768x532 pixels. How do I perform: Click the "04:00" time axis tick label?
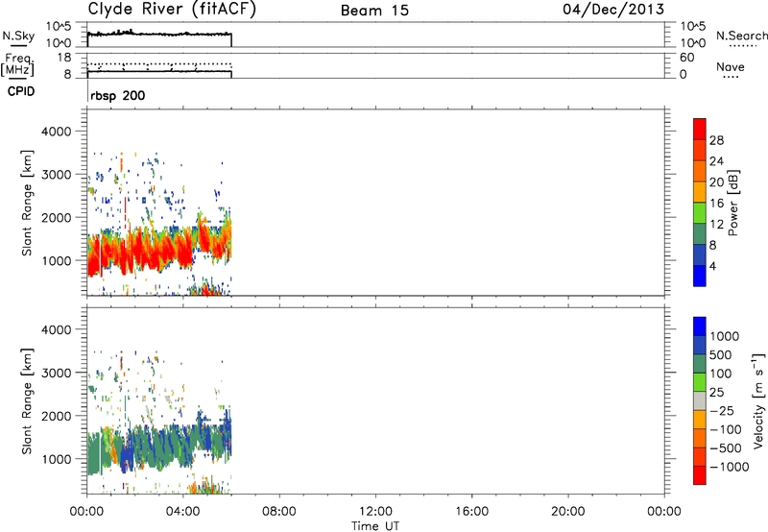point(183,512)
